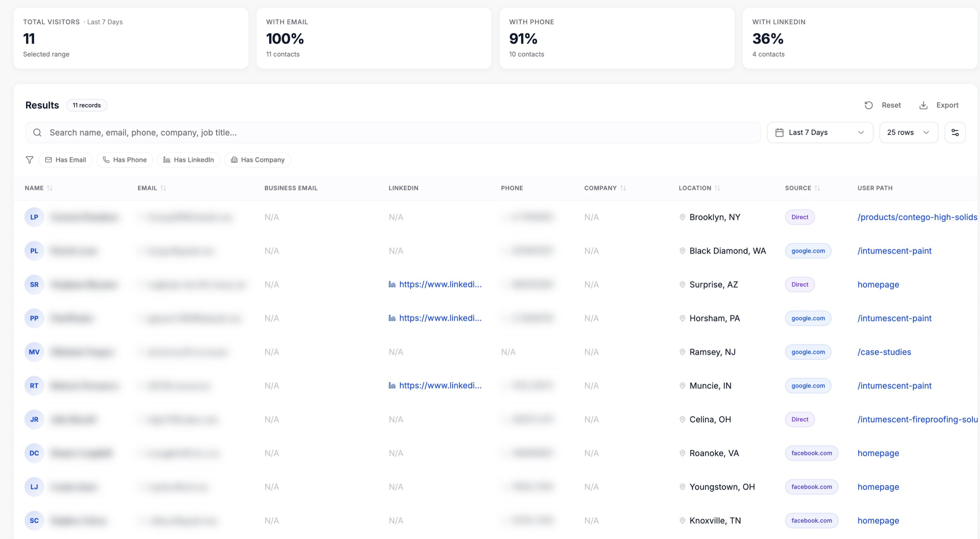Open the column settings sliders icon
The image size is (980, 539).
point(955,132)
